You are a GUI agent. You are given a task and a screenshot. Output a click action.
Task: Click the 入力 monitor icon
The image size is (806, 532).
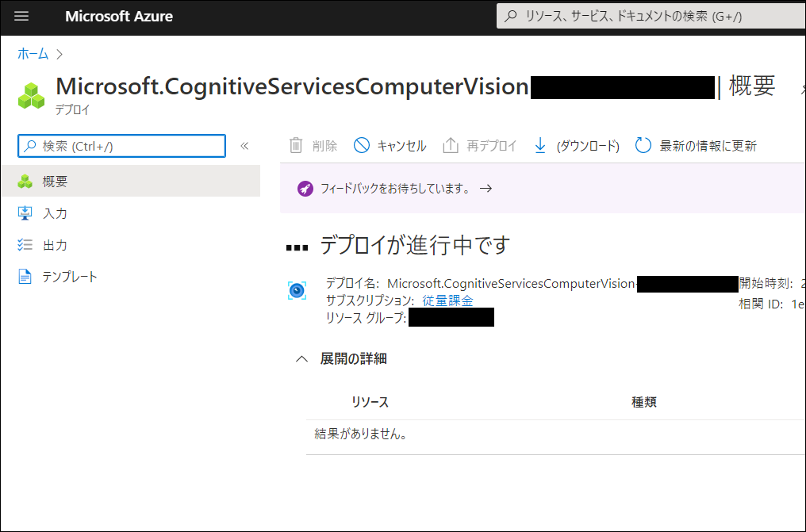click(x=25, y=213)
